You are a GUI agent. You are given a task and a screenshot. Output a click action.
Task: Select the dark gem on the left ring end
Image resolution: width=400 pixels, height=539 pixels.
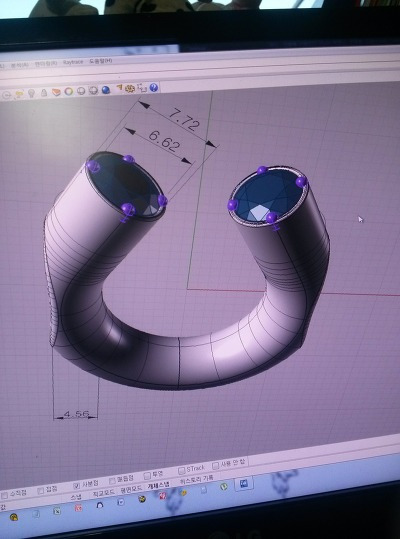[126, 185]
